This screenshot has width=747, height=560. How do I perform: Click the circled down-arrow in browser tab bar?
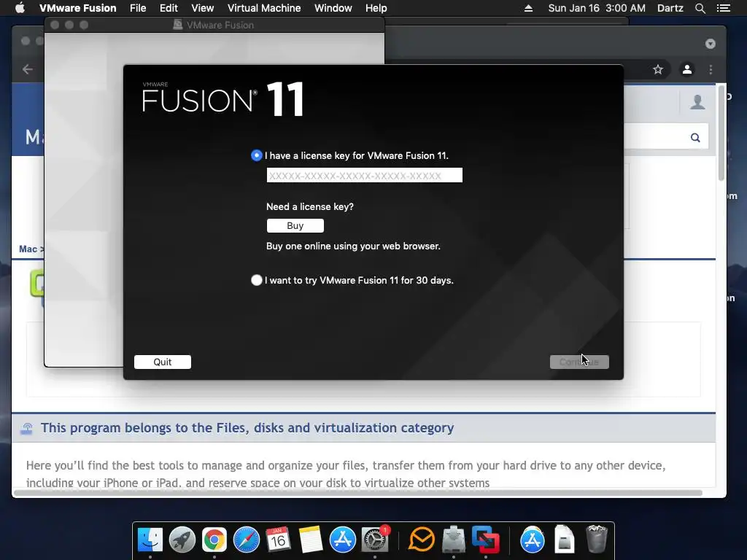(711, 44)
